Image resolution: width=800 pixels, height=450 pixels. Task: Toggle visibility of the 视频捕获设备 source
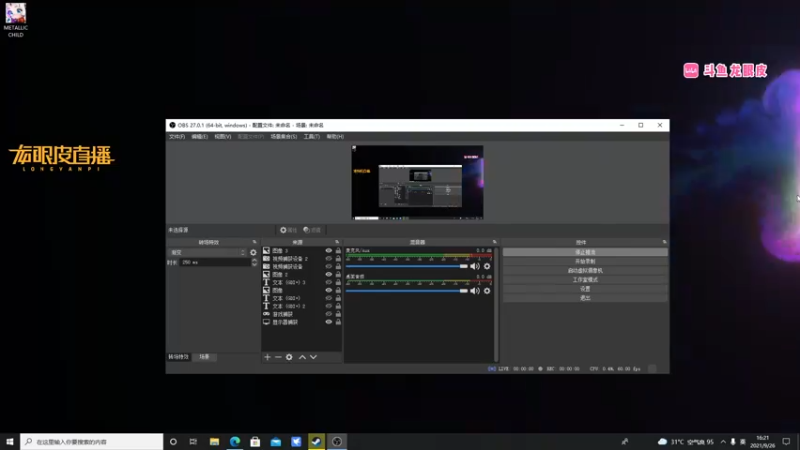pyautogui.click(x=329, y=266)
